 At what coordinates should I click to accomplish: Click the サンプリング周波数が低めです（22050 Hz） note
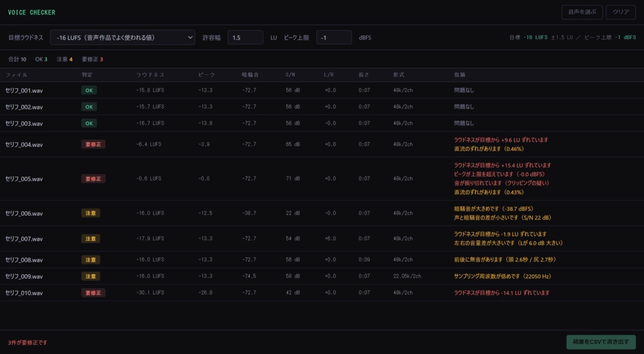tap(502, 277)
